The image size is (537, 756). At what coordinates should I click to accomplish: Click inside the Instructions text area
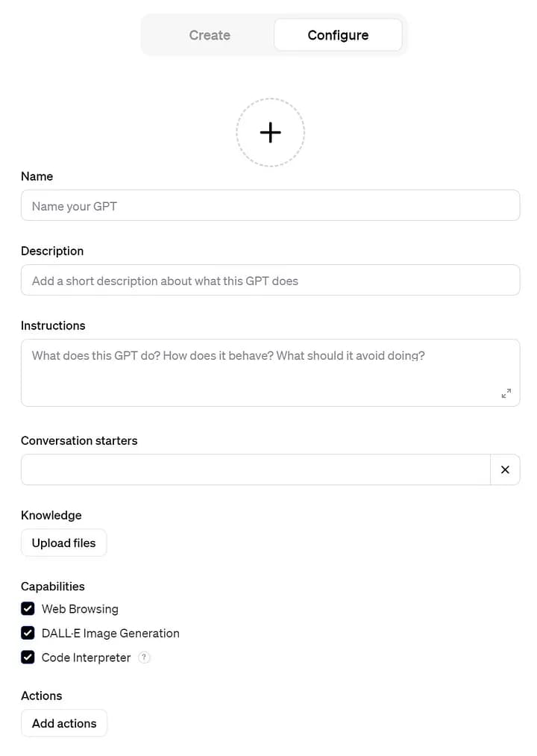tap(270, 366)
